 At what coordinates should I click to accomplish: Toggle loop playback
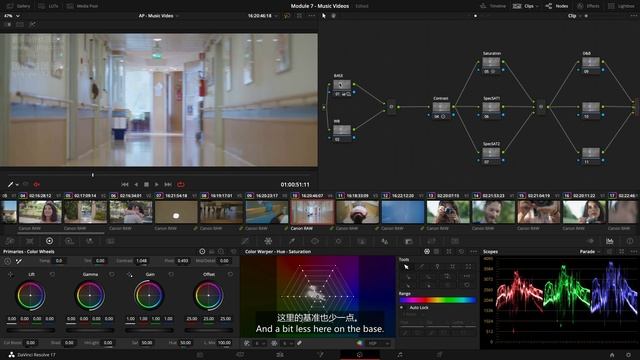pyautogui.click(x=181, y=184)
